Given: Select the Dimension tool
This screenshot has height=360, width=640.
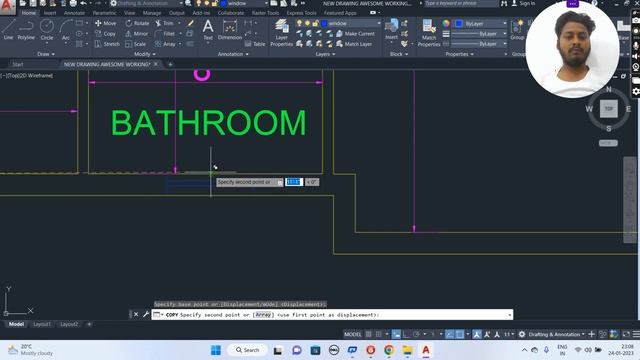Looking at the screenshot, I should 230,29.
